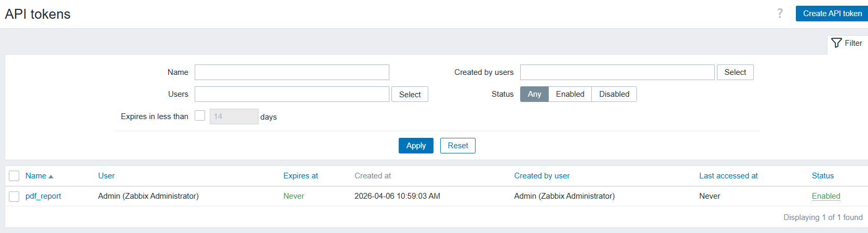Click the Name column sort arrow
868x233 pixels.
(x=51, y=176)
